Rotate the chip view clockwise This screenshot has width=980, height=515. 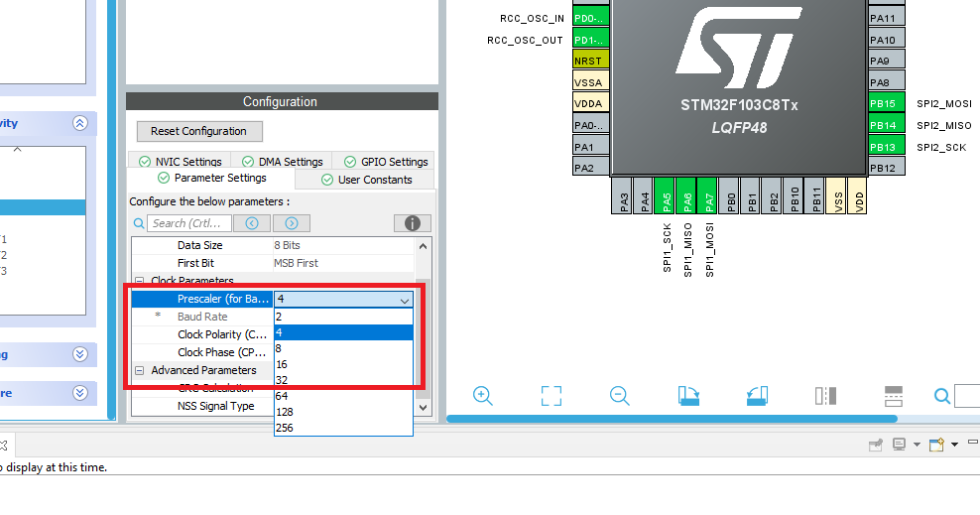pos(688,396)
